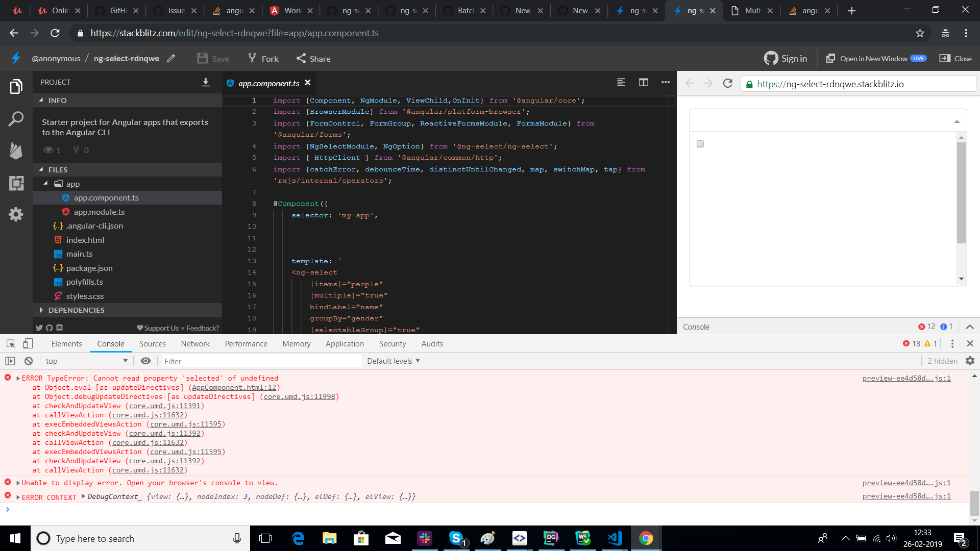This screenshot has width=980, height=551.
Task: Open search in the StackBlitz sidebar
Action: tap(16, 118)
